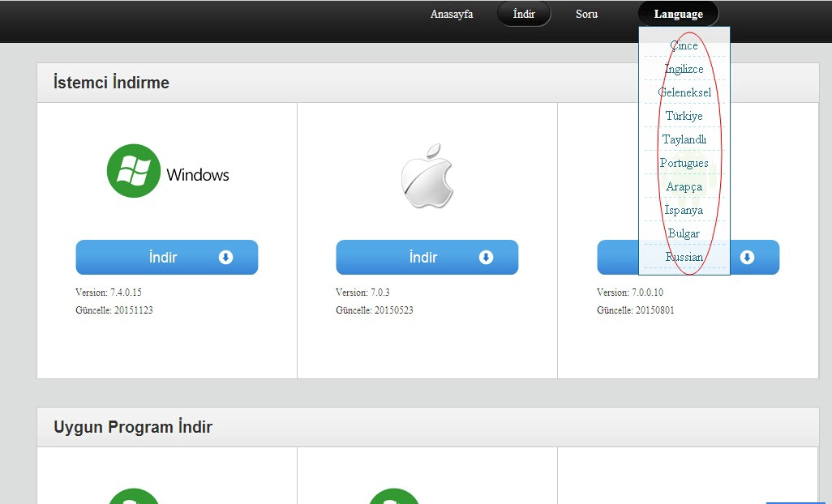Go to the Anasayfa page
Viewport: 832px width, 504px height.
452,15
